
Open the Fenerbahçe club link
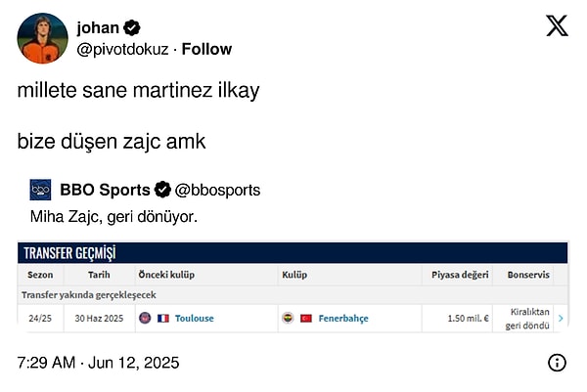(342, 318)
